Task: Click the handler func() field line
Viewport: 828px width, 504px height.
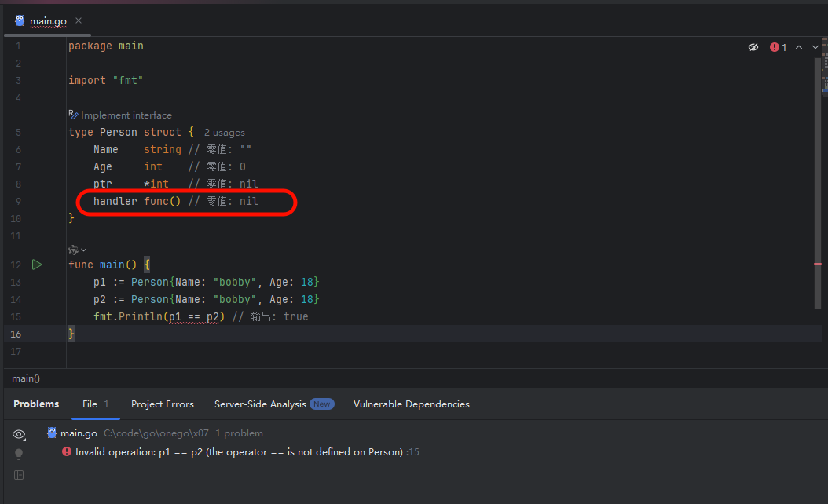Action: tap(176, 201)
